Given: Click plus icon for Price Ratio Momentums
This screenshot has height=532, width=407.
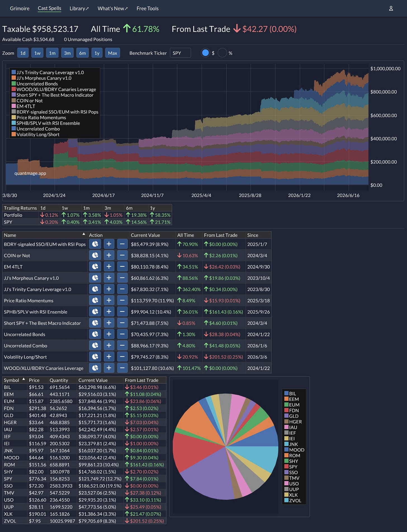Looking at the screenshot, I should click(x=109, y=300).
